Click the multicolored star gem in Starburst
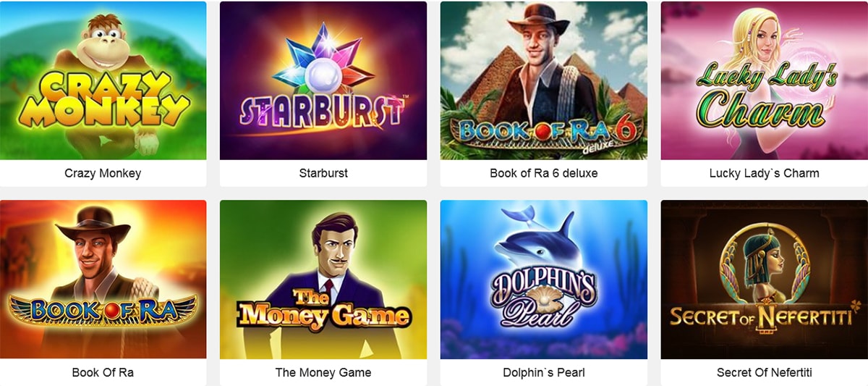 tap(323, 63)
